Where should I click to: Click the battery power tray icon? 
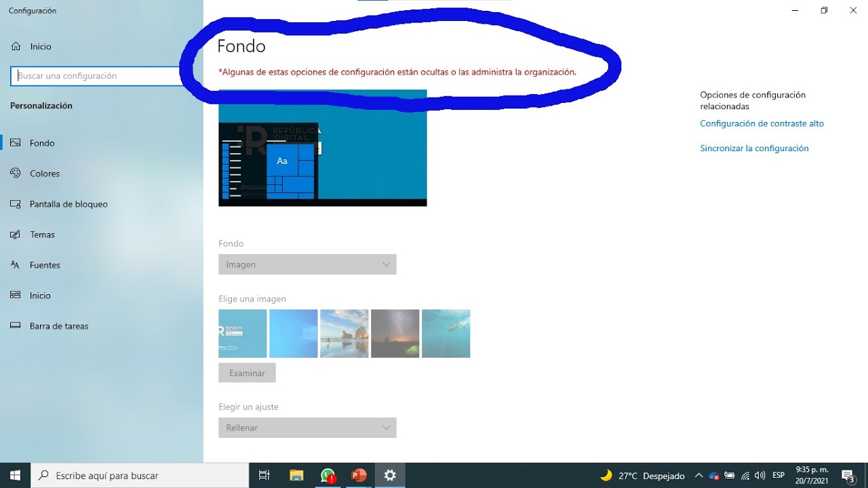[x=730, y=476]
